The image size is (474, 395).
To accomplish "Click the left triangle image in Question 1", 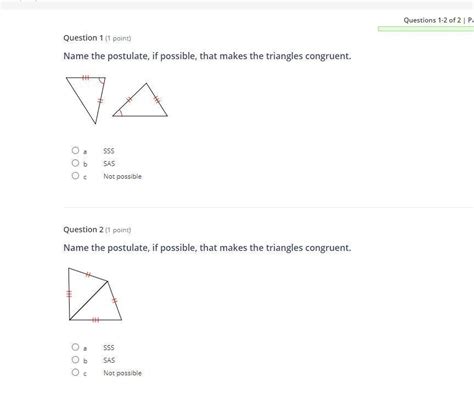I will coord(86,100).
